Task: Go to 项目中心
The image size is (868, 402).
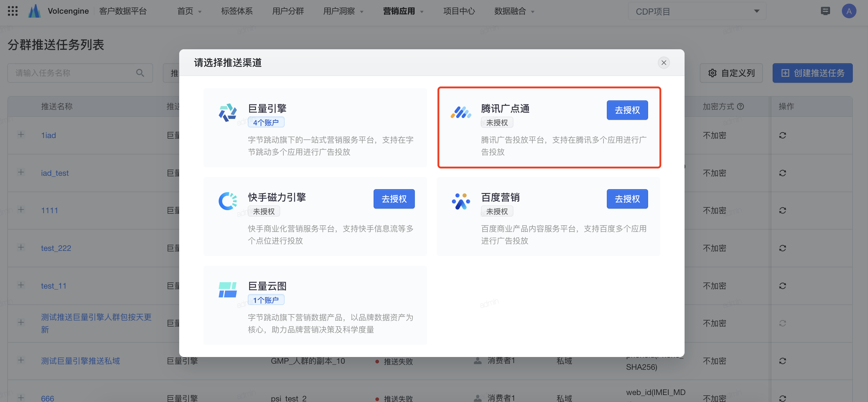Action: point(459,11)
